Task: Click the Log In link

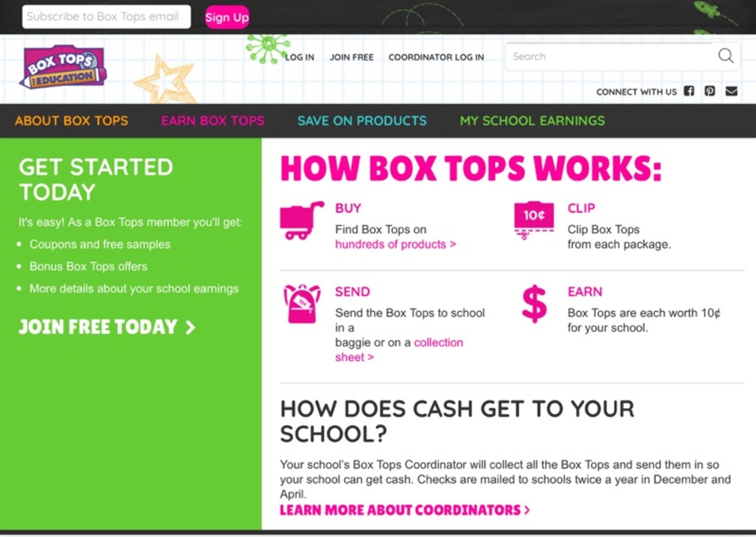Action: (299, 57)
